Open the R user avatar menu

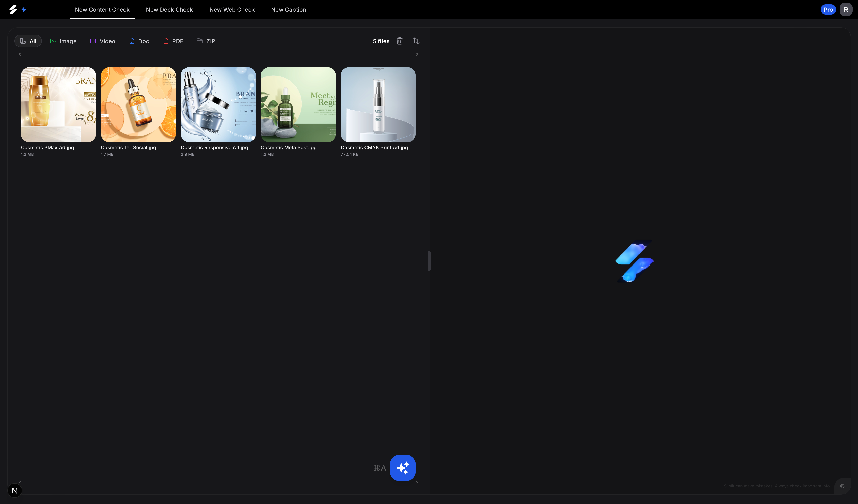[x=846, y=10]
